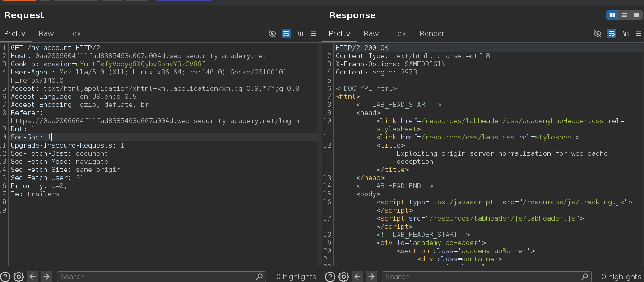Select combined single-panel layout view button
This screenshot has height=282, width=644.
[636, 15]
